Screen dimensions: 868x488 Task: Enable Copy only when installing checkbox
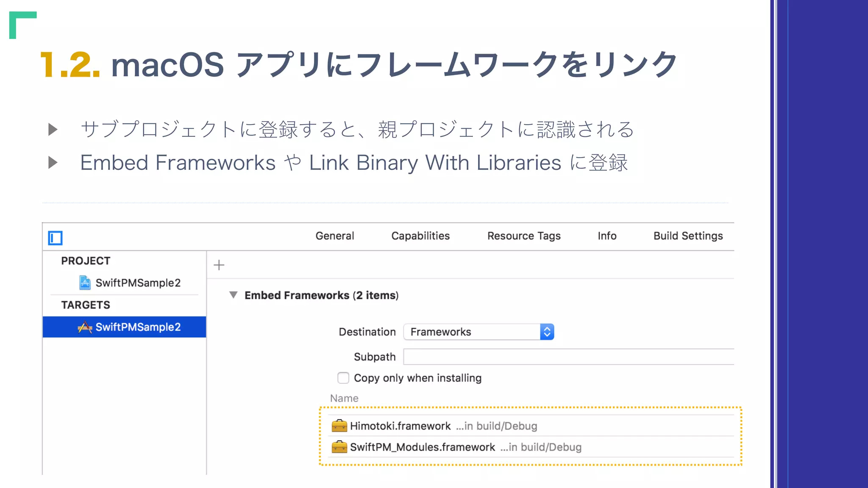pyautogui.click(x=343, y=378)
